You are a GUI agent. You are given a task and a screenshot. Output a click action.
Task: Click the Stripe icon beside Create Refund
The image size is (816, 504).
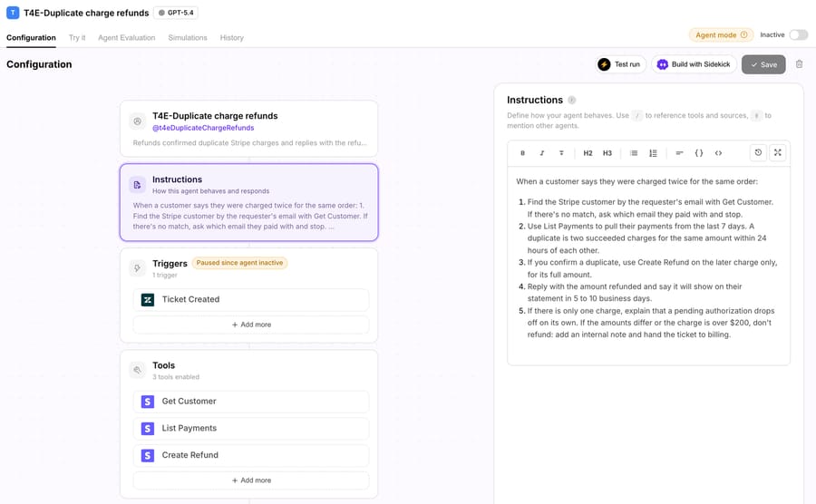click(148, 456)
